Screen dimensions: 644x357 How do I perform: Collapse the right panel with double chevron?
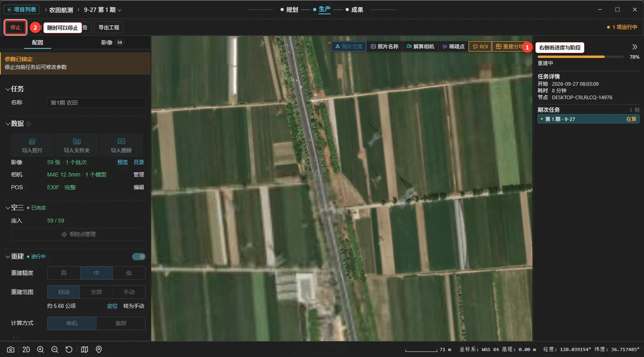635,47
